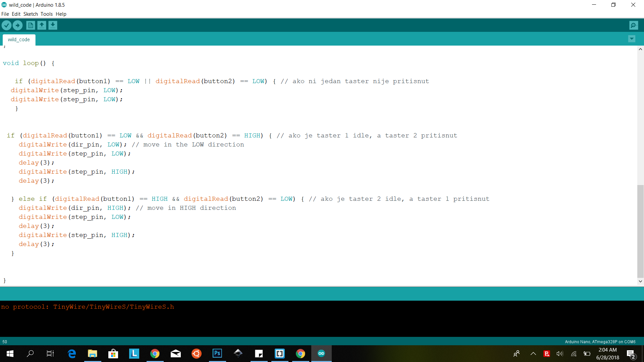Click the Open sketch up-arrow icon
This screenshot has height=362, width=644.
pyautogui.click(x=42, y=25)
